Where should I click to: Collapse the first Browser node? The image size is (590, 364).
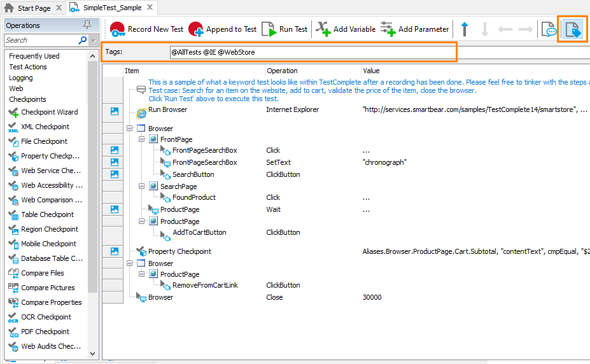point(129,129)
